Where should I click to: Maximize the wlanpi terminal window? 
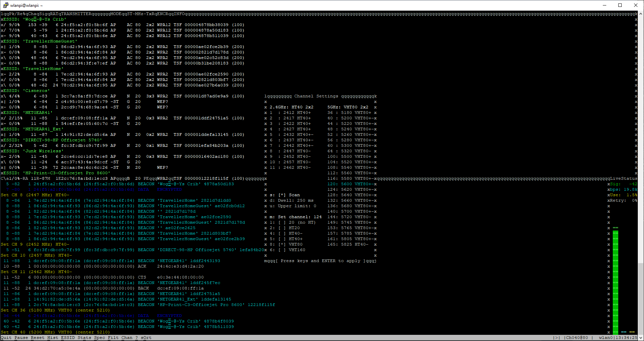tap(620, 5)
